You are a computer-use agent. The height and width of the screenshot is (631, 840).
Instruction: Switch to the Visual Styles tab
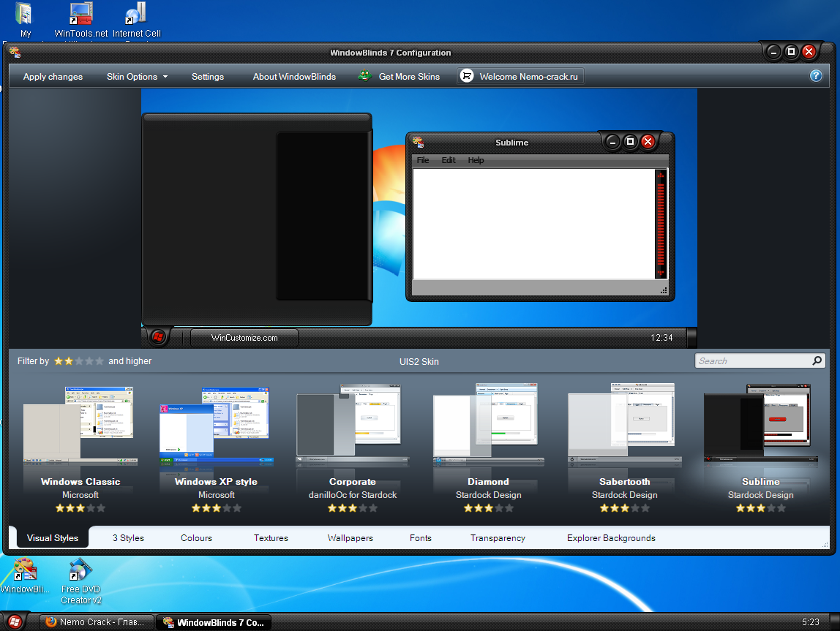[x=53, y=538]
